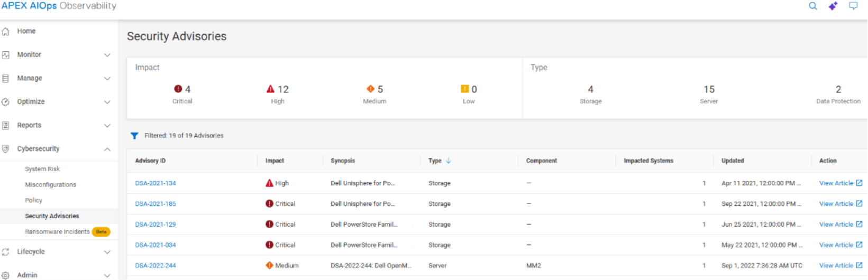Click the red Critical impact icon in summary

[x=178, y=89]
